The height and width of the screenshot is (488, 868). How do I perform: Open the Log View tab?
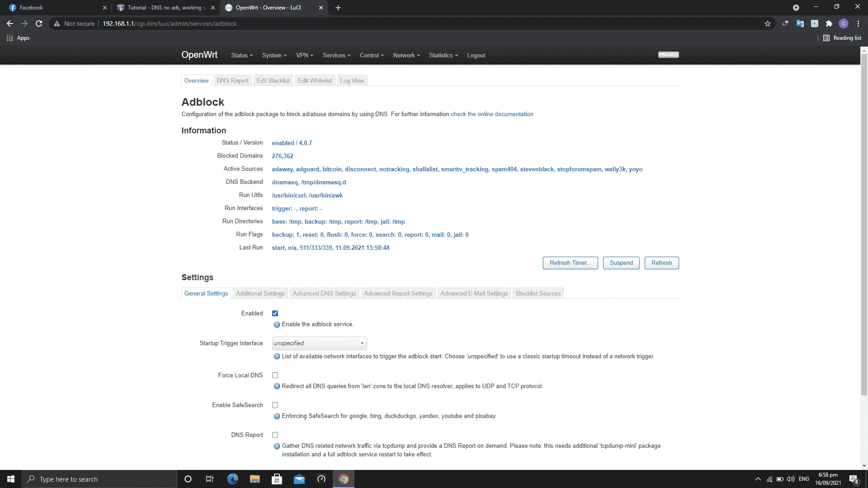click(352, 80)
